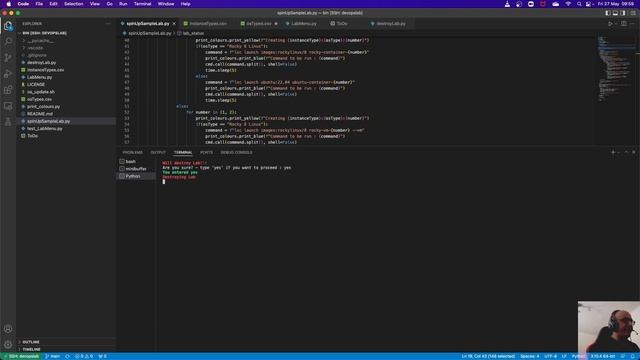Image resolution: width=640 pixels, height=360 pixels.
Task: Click the editor minimap overview
Action: (616, 69)
